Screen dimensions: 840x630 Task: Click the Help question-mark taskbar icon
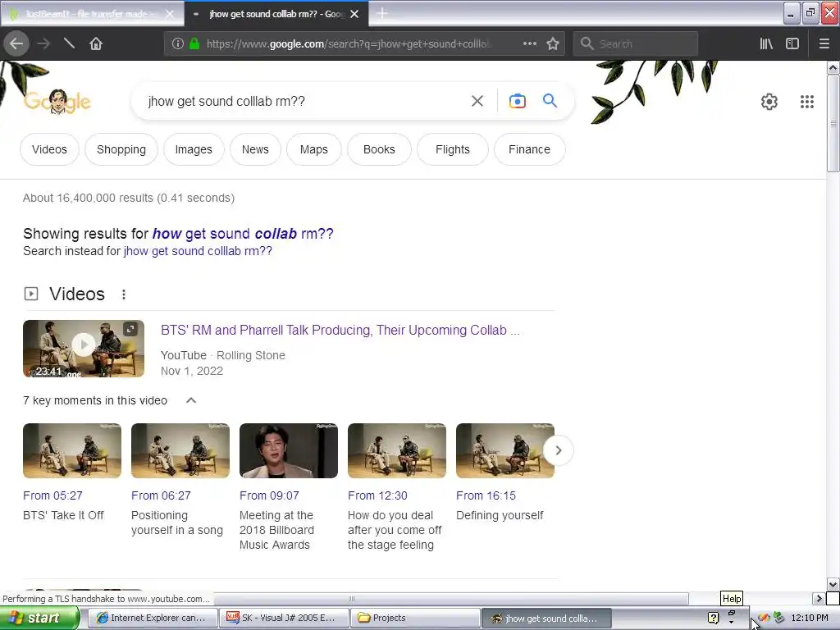(x=713, y=618)
